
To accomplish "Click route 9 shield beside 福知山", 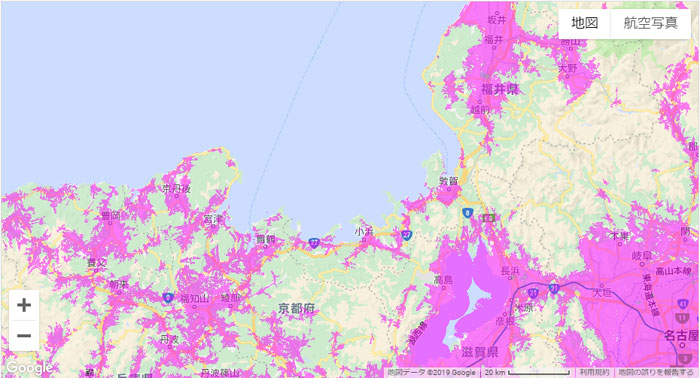I will [168, 298].
